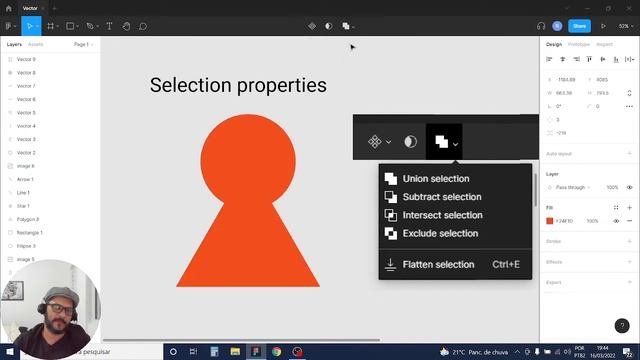Image resolution: width=640 pixels, height=360 pixels.
Task: Switch to the Layers tab
Action: click(x=14, y=44)
